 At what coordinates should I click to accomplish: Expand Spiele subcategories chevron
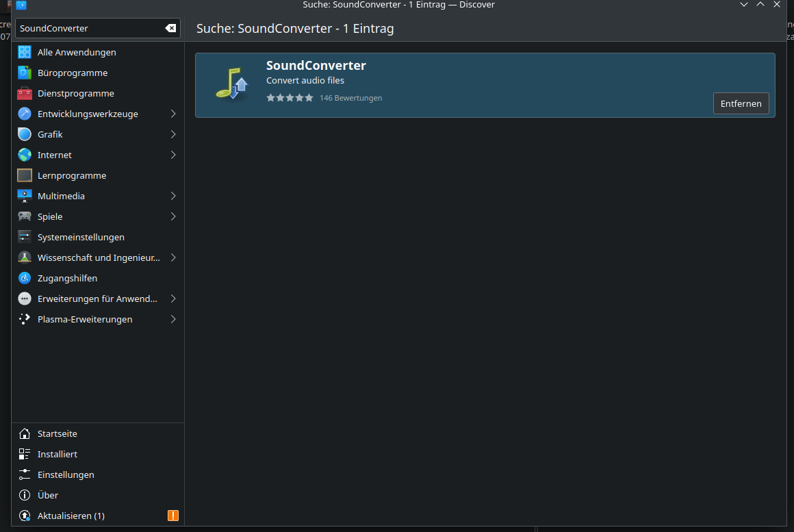[173, 216]
